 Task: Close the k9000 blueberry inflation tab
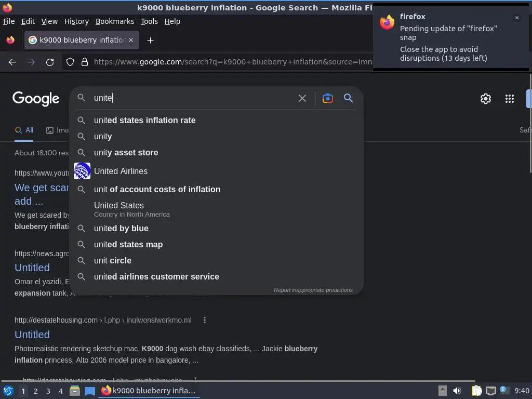pos(131,40)
